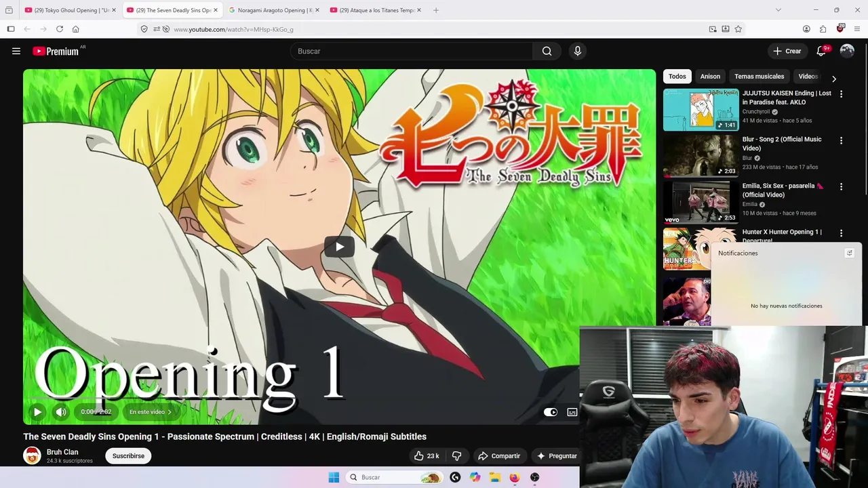This screenshot has height=488, width=868.
Task: Click the youtube.com address bar URL
Action: (234, 29)
